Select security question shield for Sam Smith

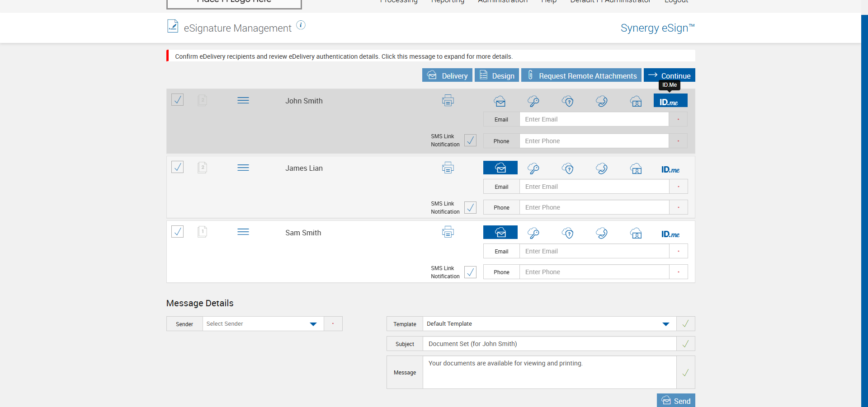click(568, 233)
